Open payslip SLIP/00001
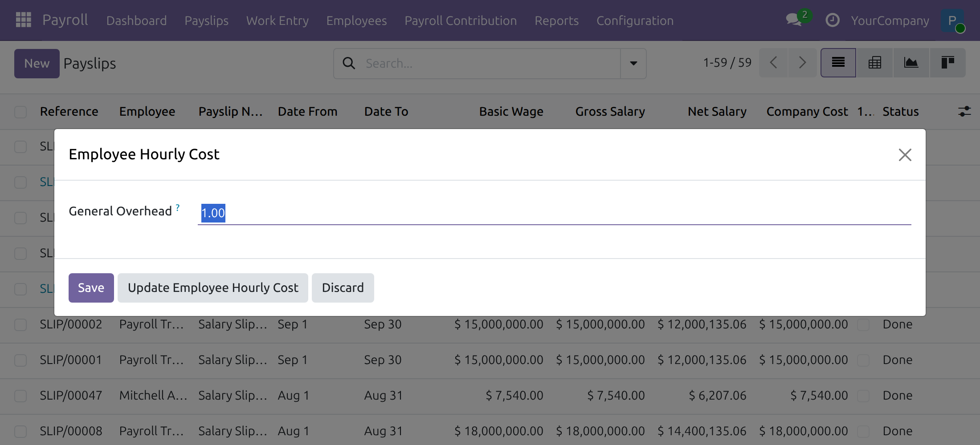The height and width of the screenshot is (445, 980). point(71,360)
